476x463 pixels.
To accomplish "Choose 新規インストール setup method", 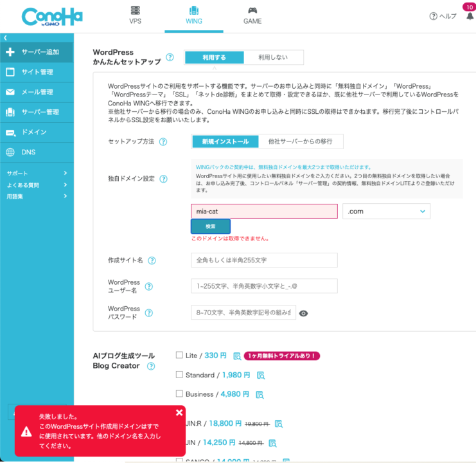I will (x=225, y=141).
